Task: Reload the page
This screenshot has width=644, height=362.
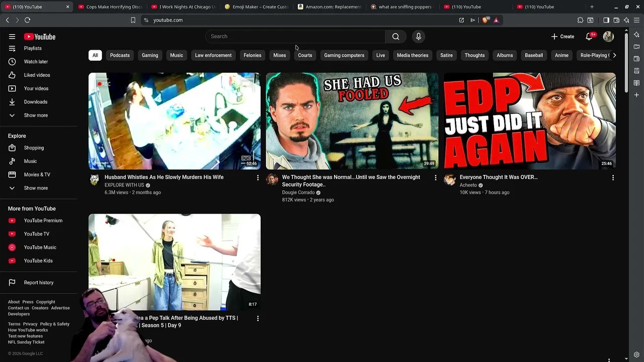Action: [x=27, y=20]
